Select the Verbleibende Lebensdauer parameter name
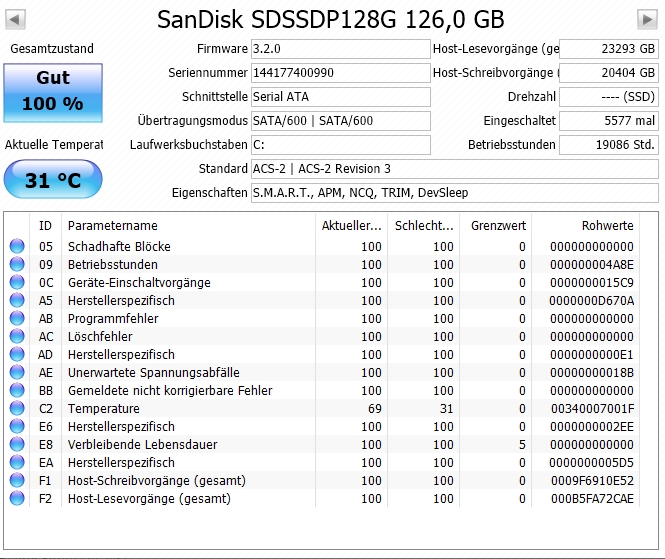665x559 pixels. pos(142,444)
